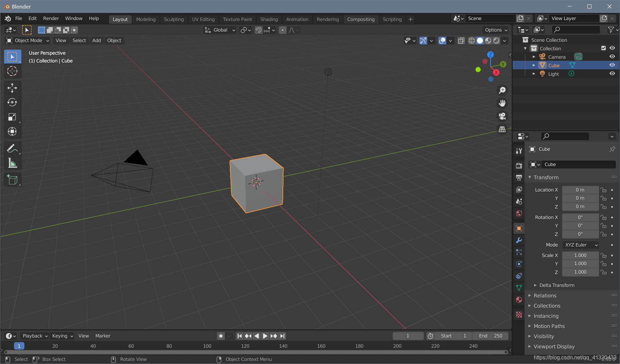620x364 pixels.
Task: Switch to the Shading workspace tab
Action: 269,19
